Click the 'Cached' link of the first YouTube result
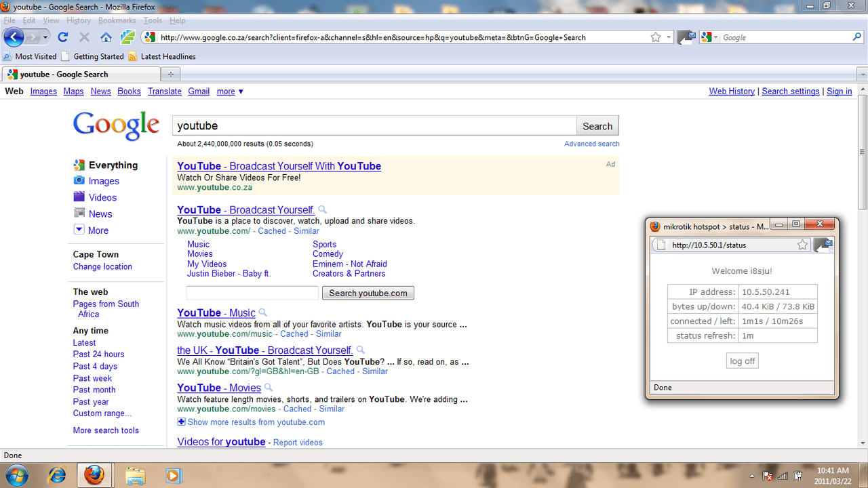This screenshot has width=868, height=488. 272,231
